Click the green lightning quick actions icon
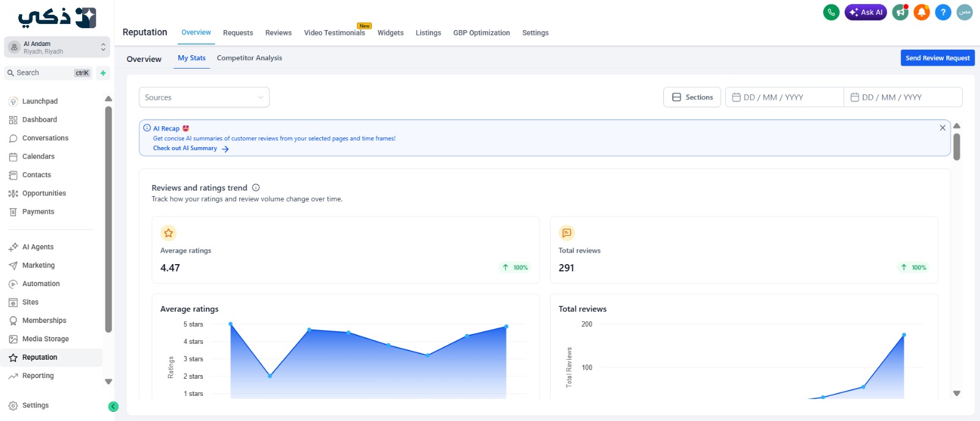Viewport: 980px width, 421px height. click(x=103, y=73)
